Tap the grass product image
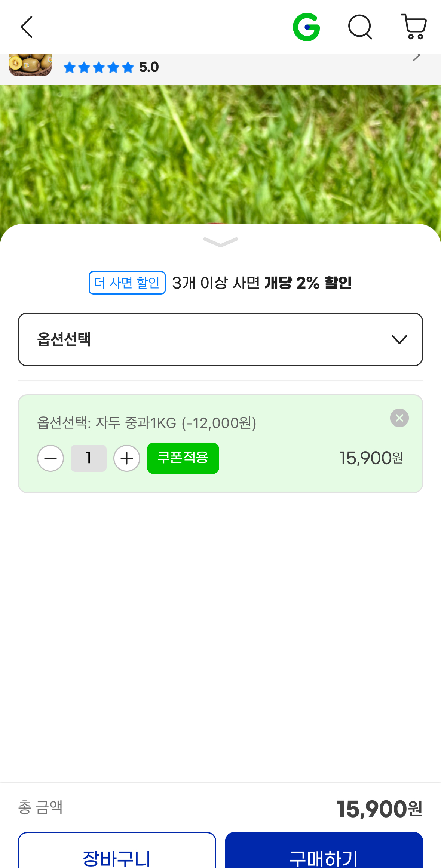Image resolution: width=441 pixels, height=868 pixels. click(220, 155)
